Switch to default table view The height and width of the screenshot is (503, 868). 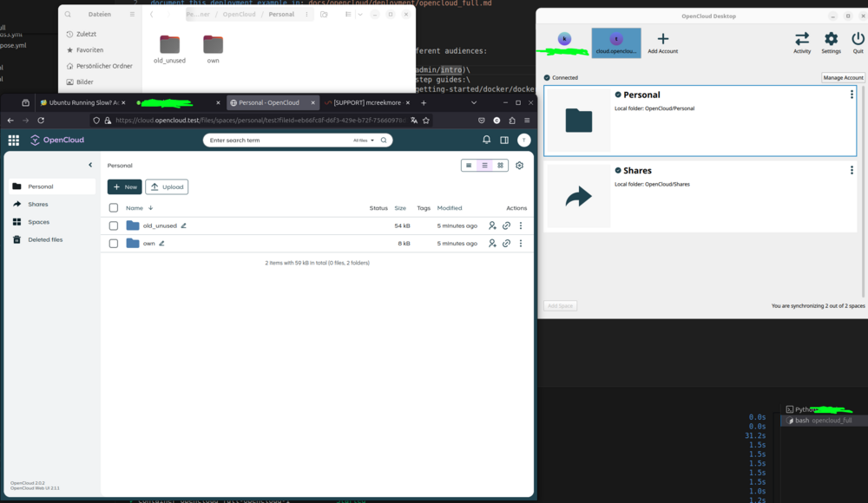(484, 166)
